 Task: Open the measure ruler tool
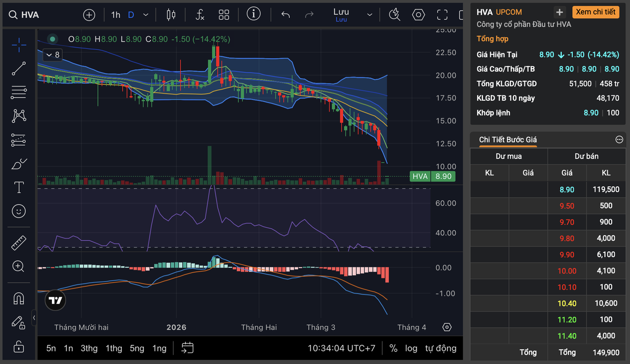coord(19,242)
